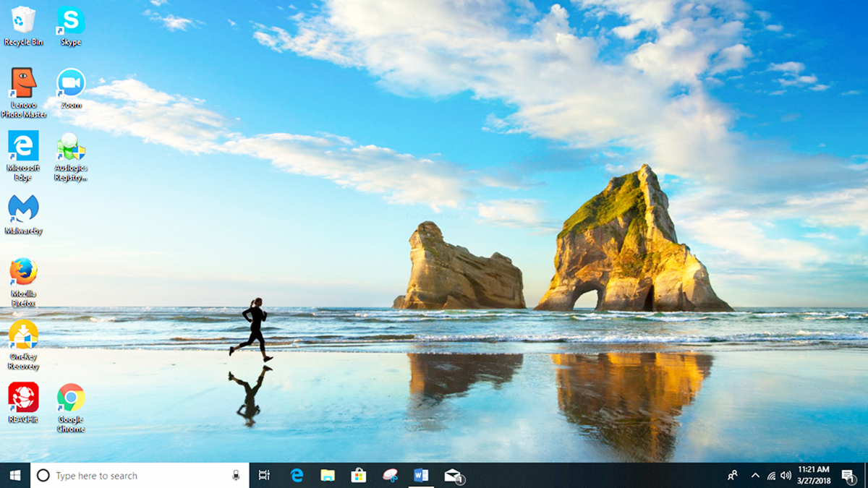Open Task View on the taskbar
This screenshot has height=488, width=868.
click(x=264, y=475)
